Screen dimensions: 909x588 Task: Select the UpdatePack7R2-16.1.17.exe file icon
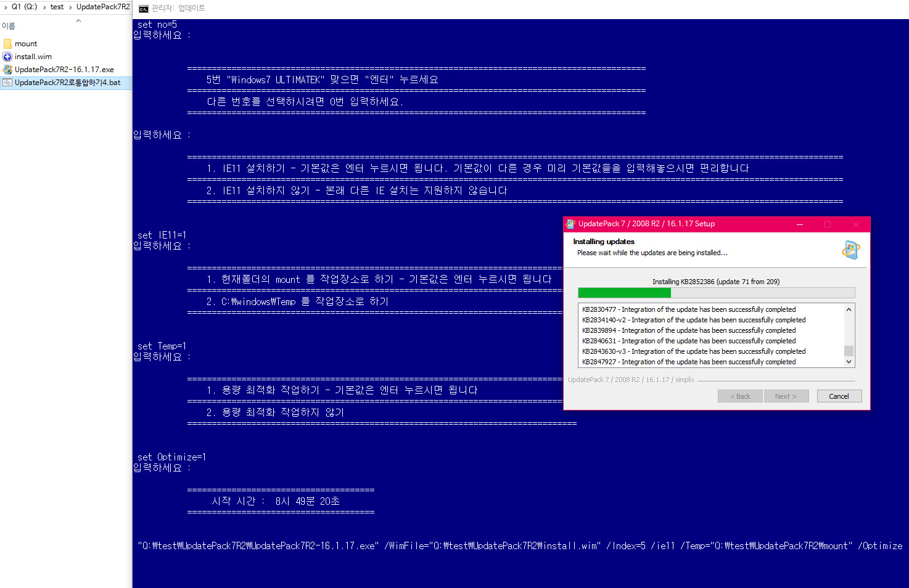tap(7, 70)
